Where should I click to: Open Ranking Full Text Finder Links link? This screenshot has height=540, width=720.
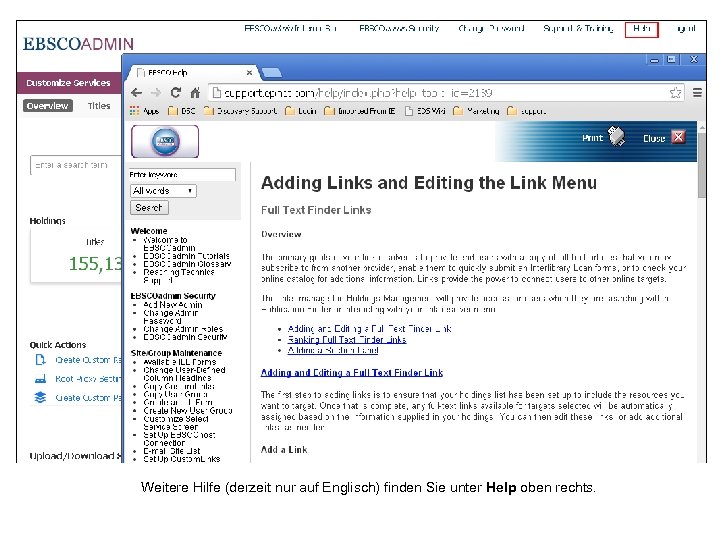[347, 340]
